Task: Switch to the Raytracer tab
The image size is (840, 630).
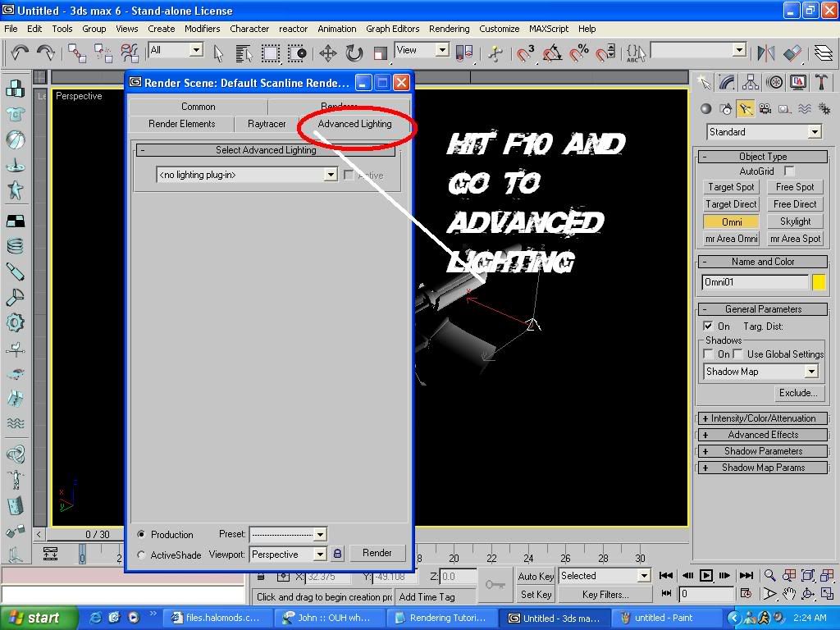Action: [267, 124]
